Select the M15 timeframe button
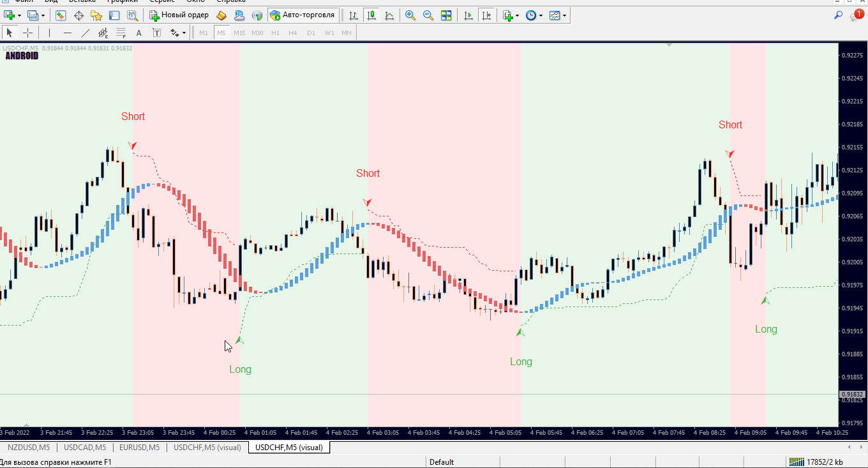868x468 pixels. tap(239, 33)
